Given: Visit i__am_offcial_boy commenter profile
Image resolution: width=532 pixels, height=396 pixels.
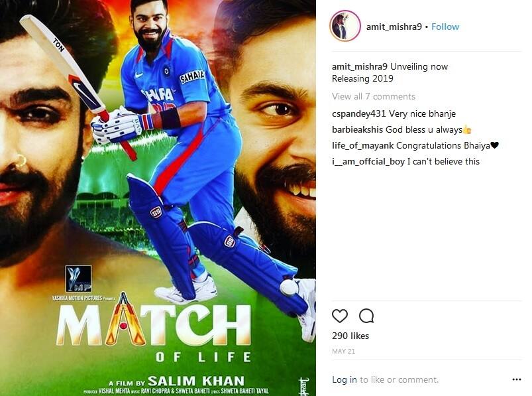Looking at the screenshot, I should click(368, 162).
